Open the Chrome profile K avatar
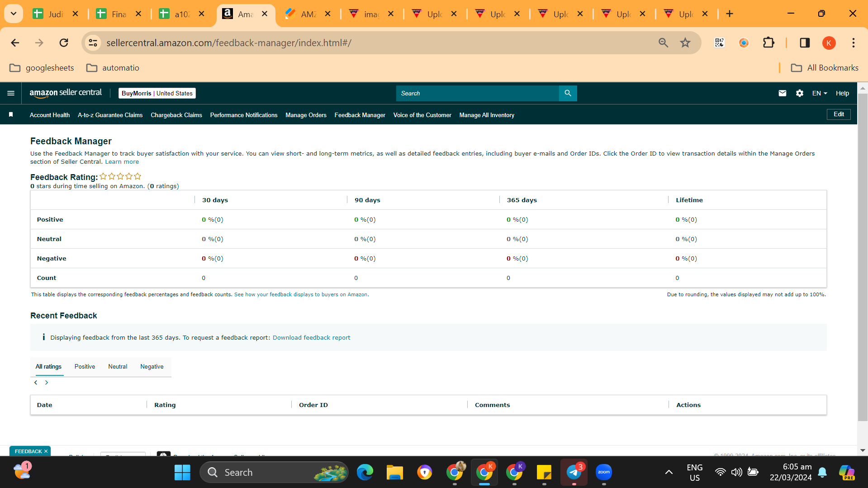This screenshot has width=868, height=488. (x=829, y=43)
